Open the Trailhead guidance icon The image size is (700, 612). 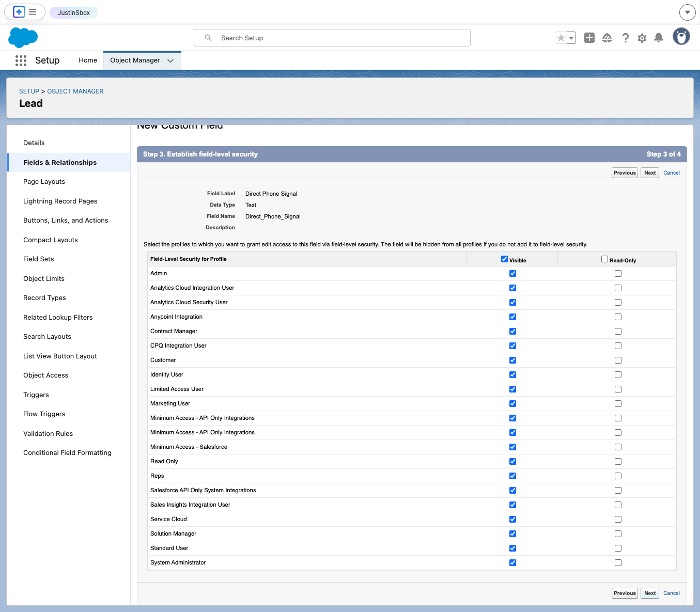click(x=607, y=38)
